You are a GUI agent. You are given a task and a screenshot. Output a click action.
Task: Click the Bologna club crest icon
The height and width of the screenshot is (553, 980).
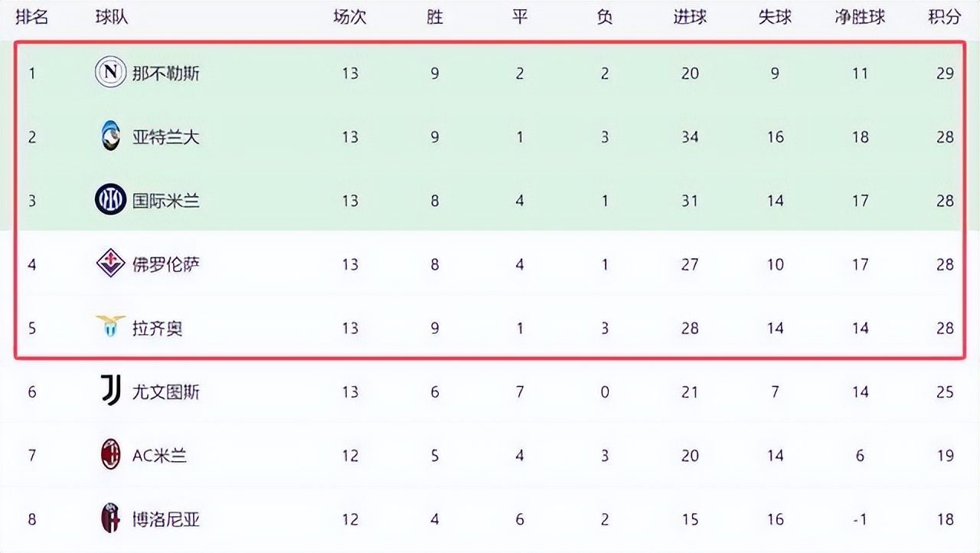click(x=110, y=519)
